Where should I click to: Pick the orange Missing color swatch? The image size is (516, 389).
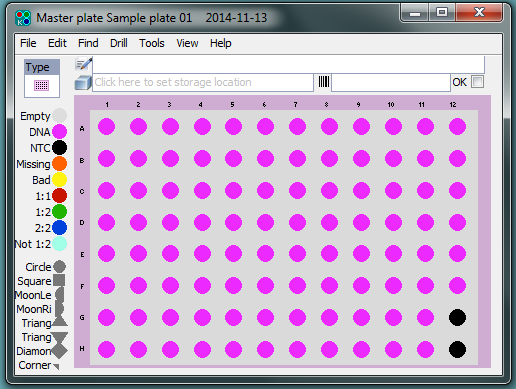tap(60, 164)
